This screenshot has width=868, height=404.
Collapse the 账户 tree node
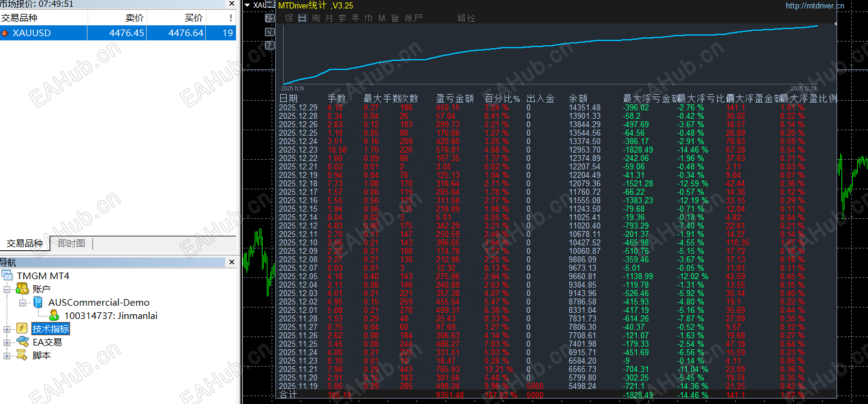tap(7, 289)
